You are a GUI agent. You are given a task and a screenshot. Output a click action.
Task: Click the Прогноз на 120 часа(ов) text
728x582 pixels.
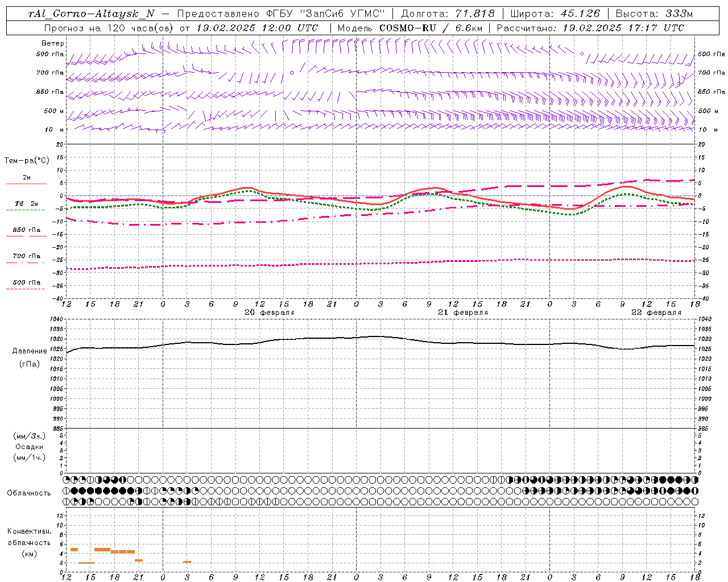click(110, 28)
